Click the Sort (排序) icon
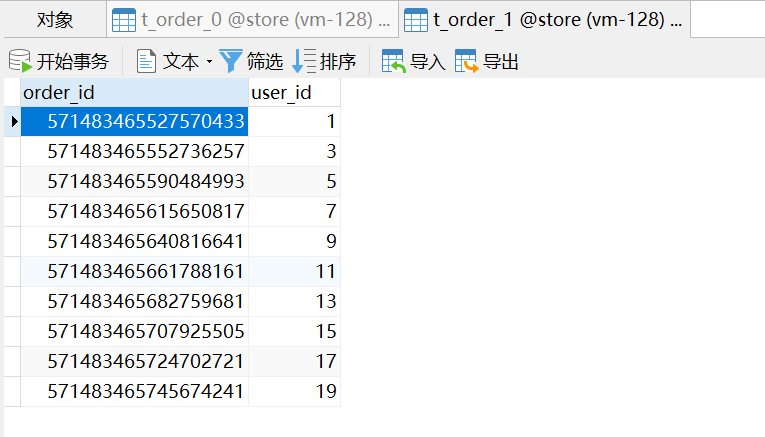This screenshot has width=765, height=437. pyautogui.click(x=304, y=62)
